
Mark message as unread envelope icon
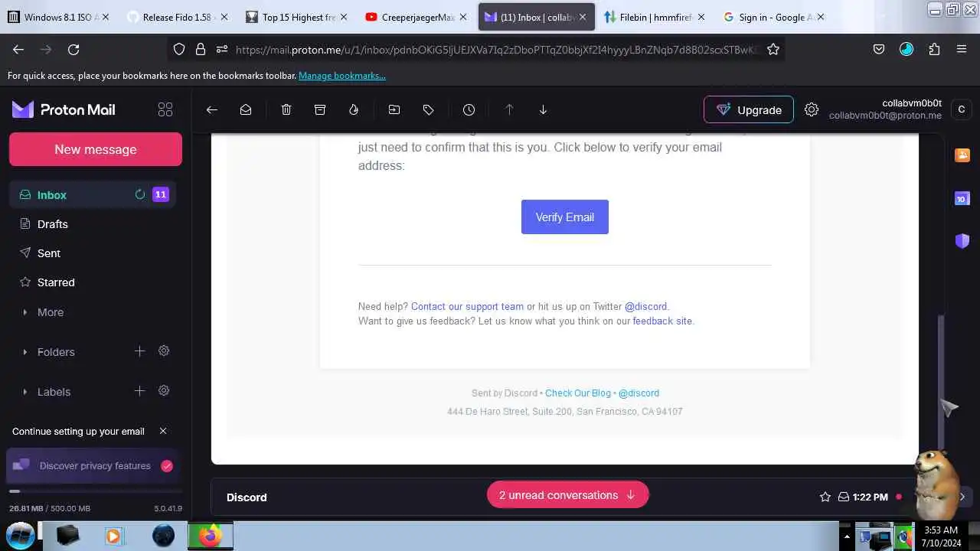point(246,109)
